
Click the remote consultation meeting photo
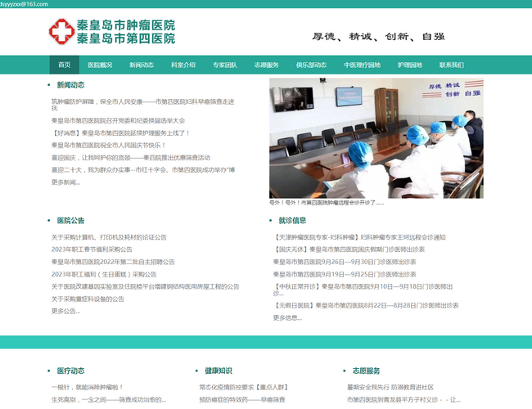(x=376, y=137)
